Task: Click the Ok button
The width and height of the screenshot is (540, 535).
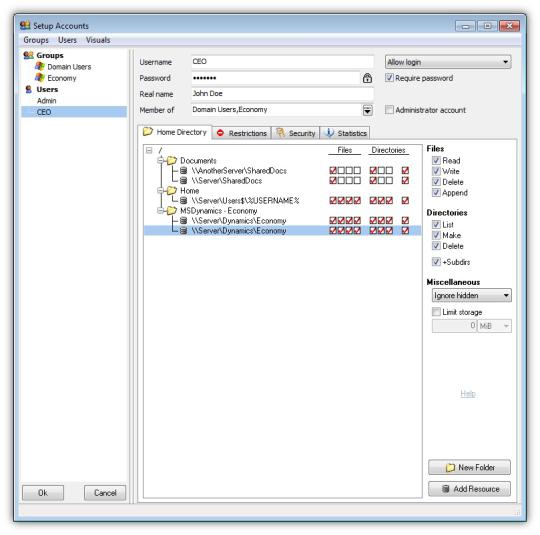Action: click(x=43, y=493)
